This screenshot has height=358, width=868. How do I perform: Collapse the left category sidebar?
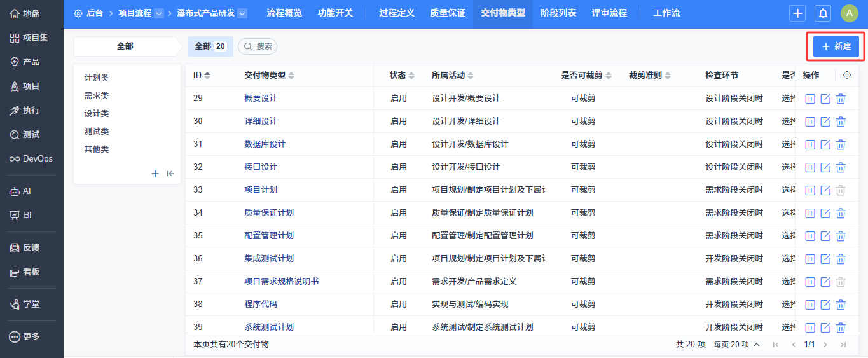point(170,174)
